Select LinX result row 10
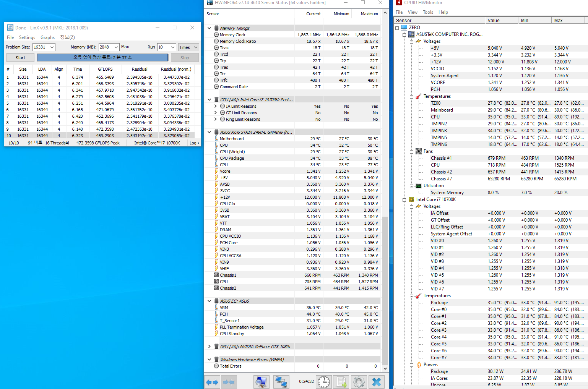The image size is (588, 389). 99,136
